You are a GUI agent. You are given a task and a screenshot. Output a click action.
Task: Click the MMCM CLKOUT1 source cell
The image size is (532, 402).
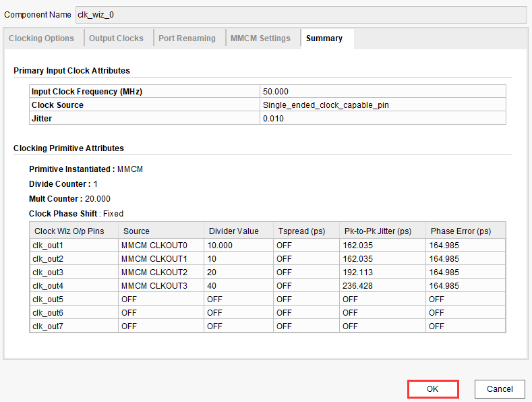tap(161, 259)
